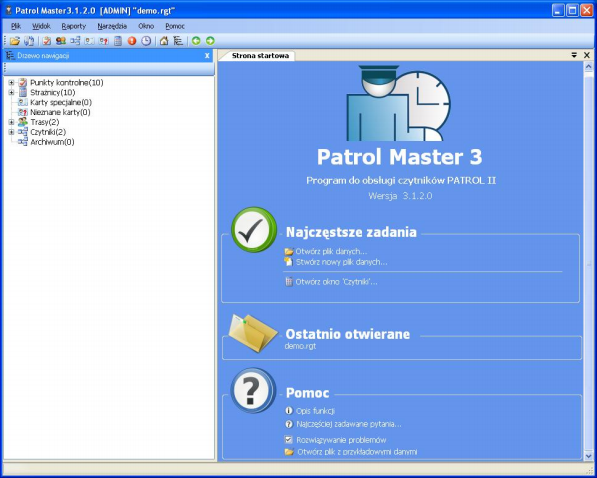Click the network diagram toolbar icon
This screenshot has height=478, width=597.
point(75,41)
